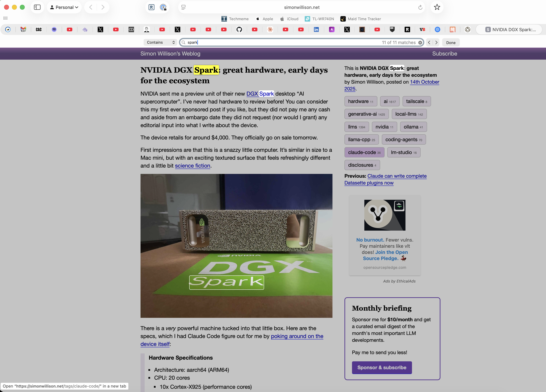Open Simon Willison's Weblog home link
The width and height of the screenshot is (546, 392).
(x=170, y=54)
